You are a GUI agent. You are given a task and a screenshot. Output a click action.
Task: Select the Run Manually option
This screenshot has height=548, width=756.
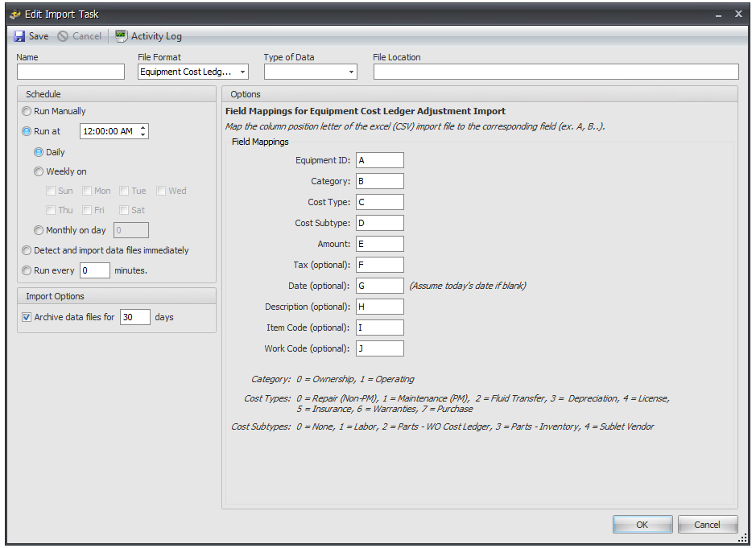pos(25,111)
